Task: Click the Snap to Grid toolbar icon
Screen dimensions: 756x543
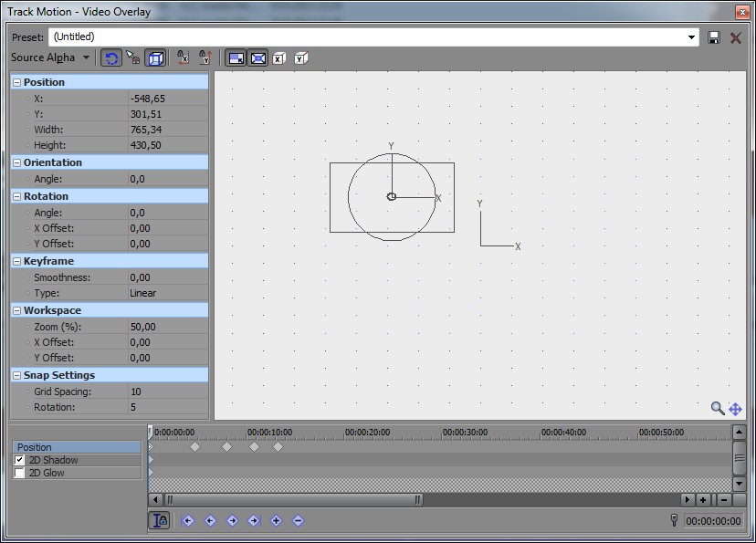Action: pyautogui.click(x=133, y=57)
